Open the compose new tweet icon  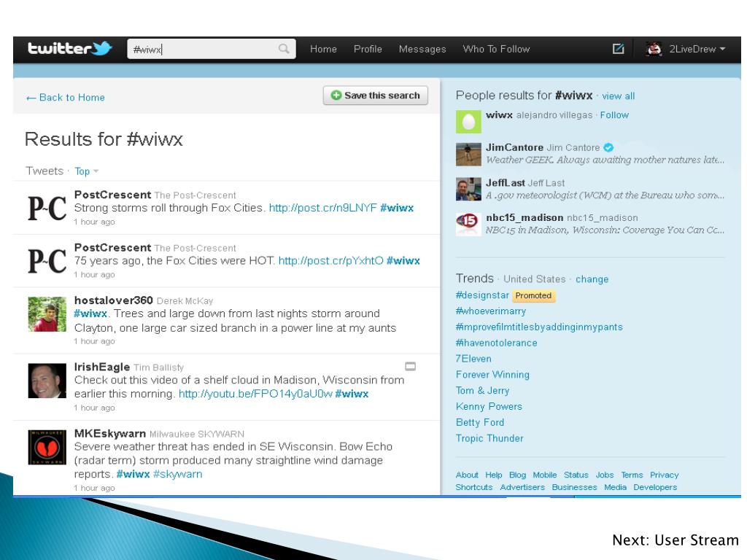point(618,49)
